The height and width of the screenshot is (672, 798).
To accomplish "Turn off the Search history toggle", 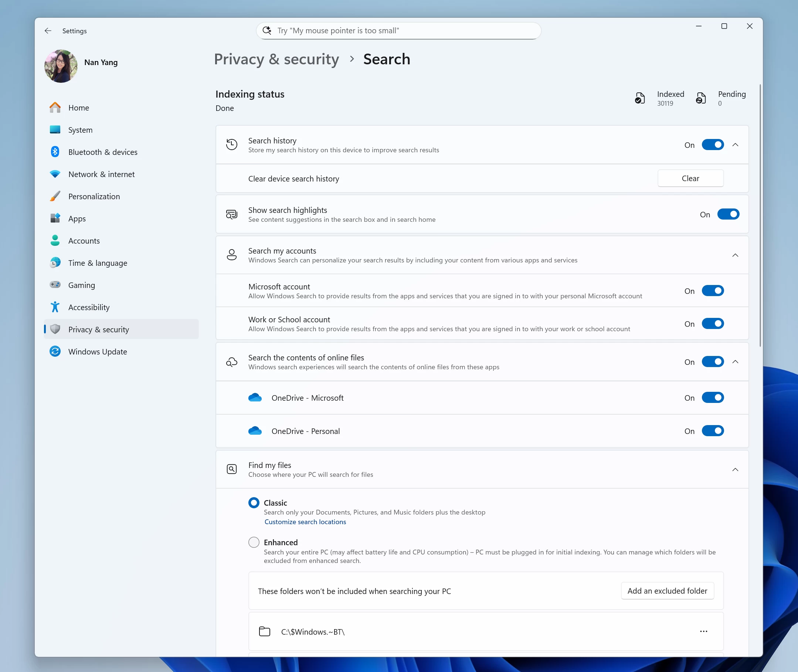I will (x=712, y=145).
